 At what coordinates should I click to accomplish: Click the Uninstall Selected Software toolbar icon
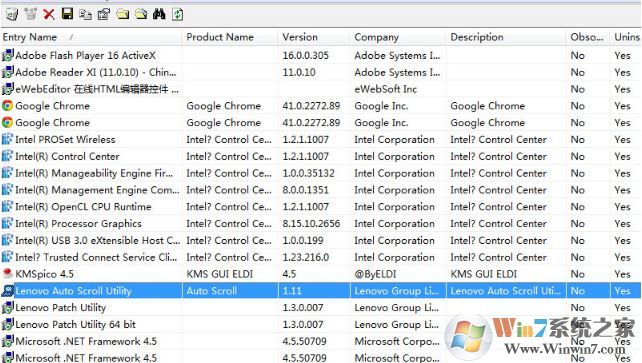coord(11,14)
